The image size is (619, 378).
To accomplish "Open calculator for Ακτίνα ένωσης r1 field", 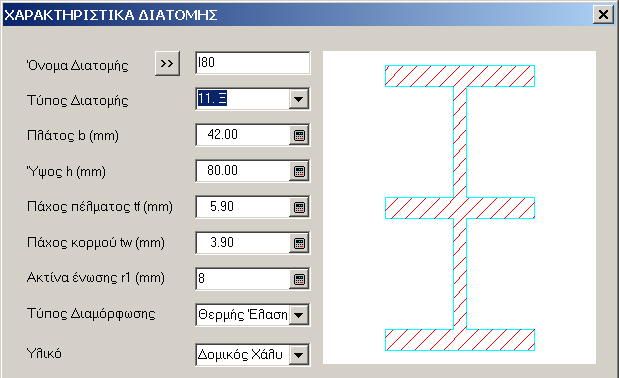I will (299, 279).
